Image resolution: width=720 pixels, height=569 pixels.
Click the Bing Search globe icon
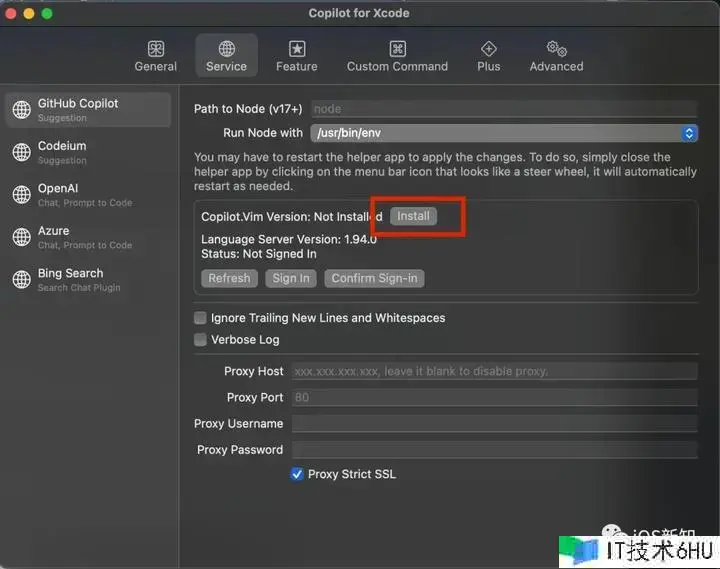pos(22,279)
